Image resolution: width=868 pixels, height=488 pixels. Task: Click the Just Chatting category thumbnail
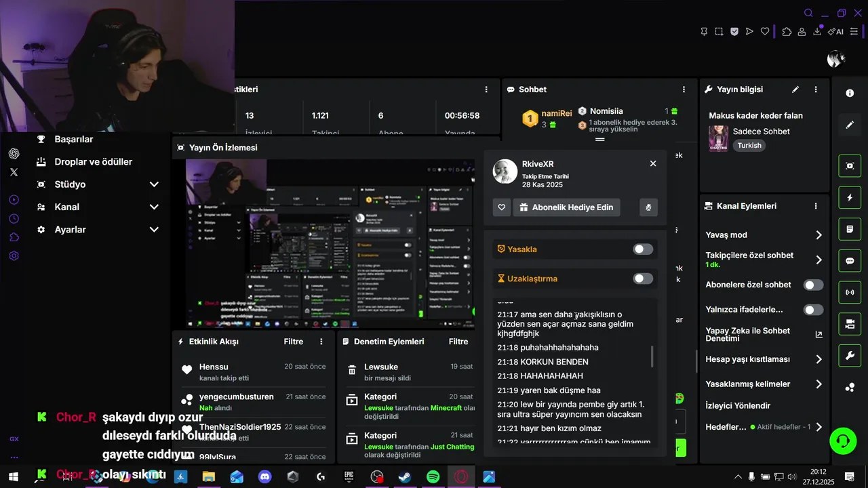click(x=718, y=138)
